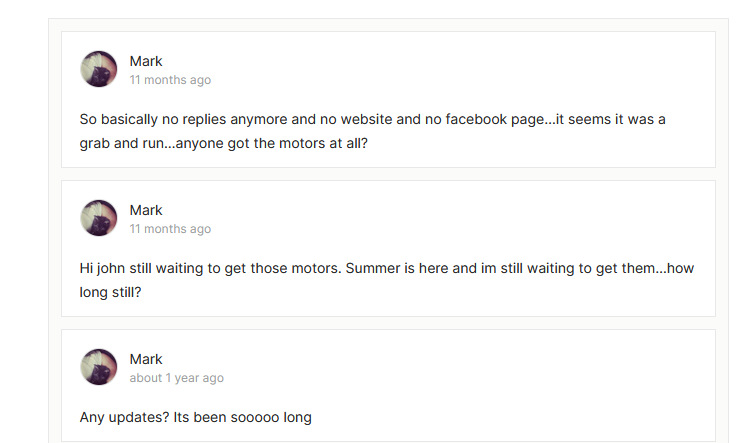Click the line starting 'So basically no replies anymore'
Viewport: 744px width, 443px height.
click(x=372, y=119)
